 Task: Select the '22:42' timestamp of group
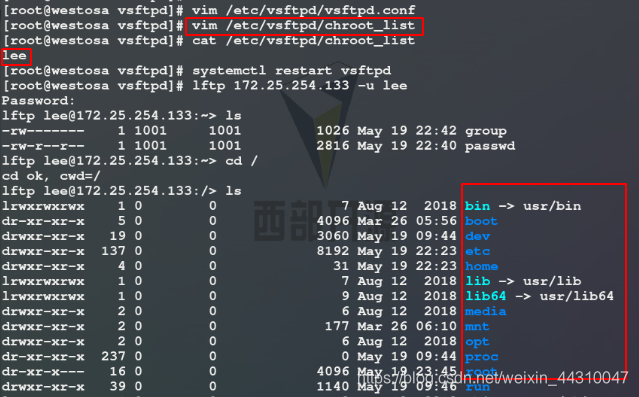(436, 131)
